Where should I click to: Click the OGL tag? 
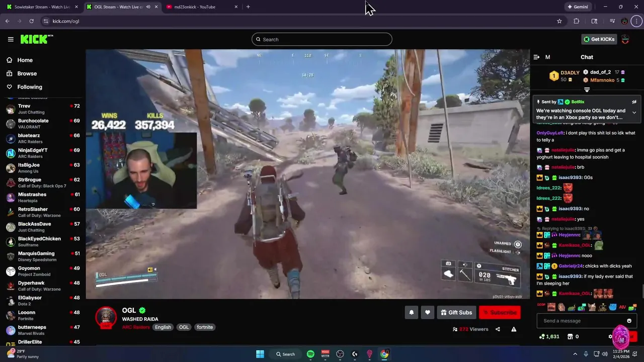(184, 327)
